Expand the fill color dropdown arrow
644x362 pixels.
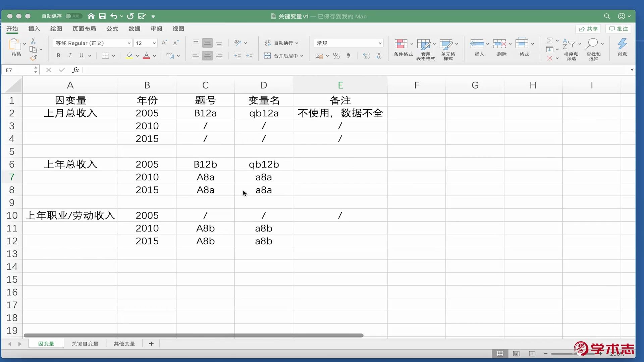[x=137, y=56]
